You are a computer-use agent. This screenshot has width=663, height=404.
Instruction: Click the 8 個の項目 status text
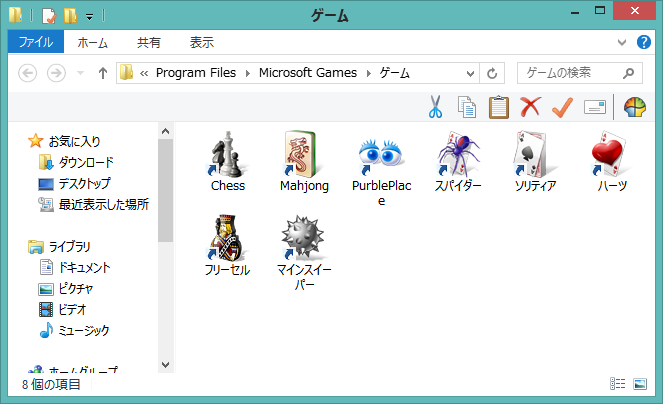click(x=51, y=384)
